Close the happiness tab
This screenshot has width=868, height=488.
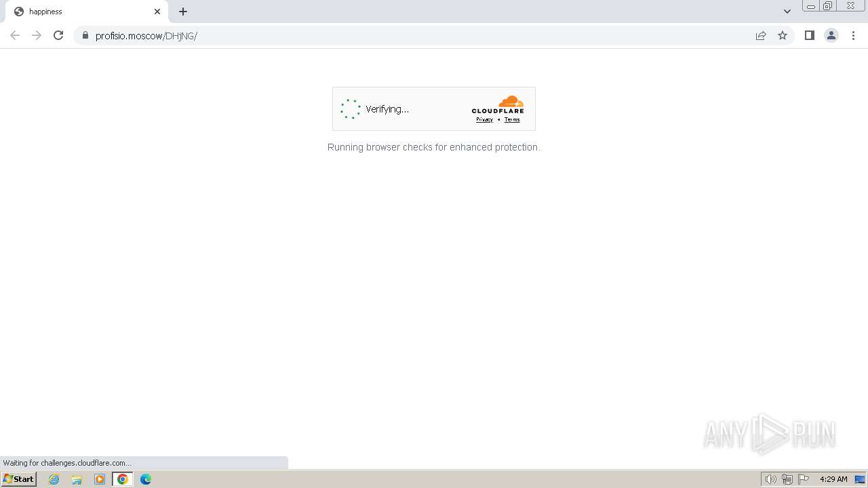(x=157, y=12)
